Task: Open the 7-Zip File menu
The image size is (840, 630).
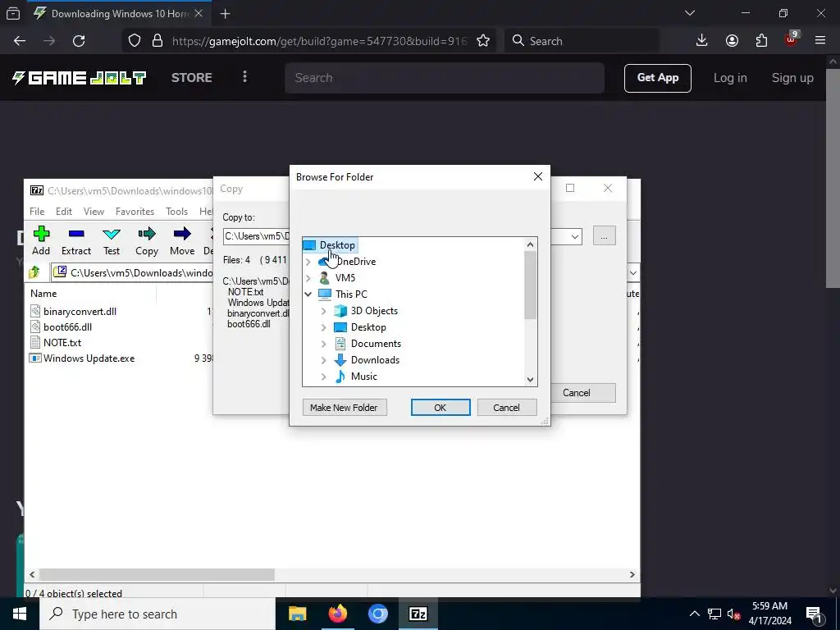Action: [37, 212]
